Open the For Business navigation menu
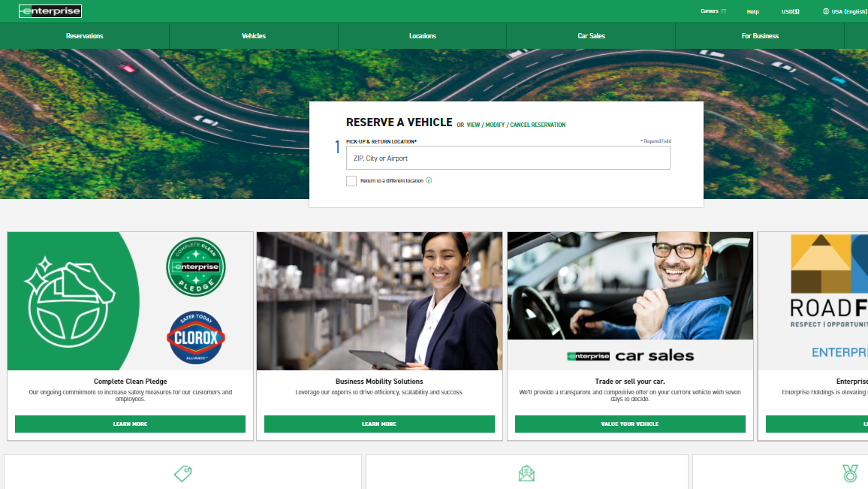 click(x=760, y=36)
